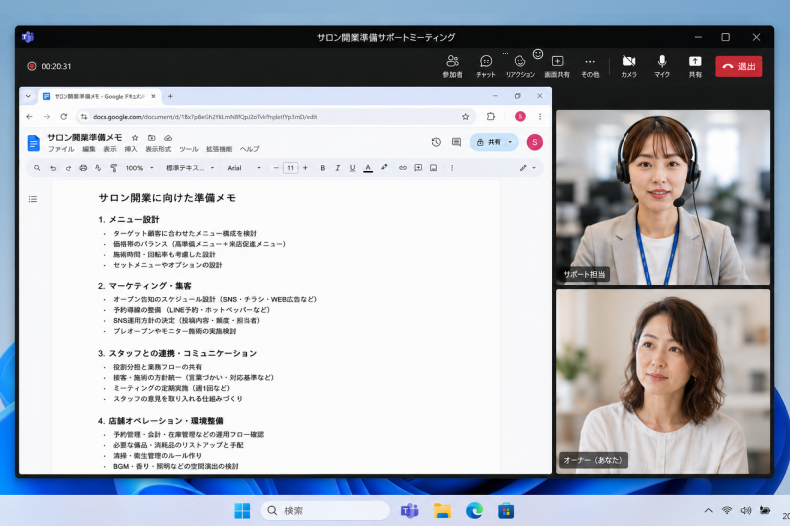
Task: Increase the font size
Action: click(305, 168)
